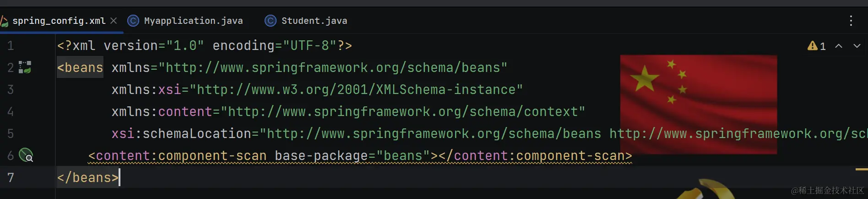Place cursor in the closing beans tag
868x199 pixels.
(x=88, y=177)
